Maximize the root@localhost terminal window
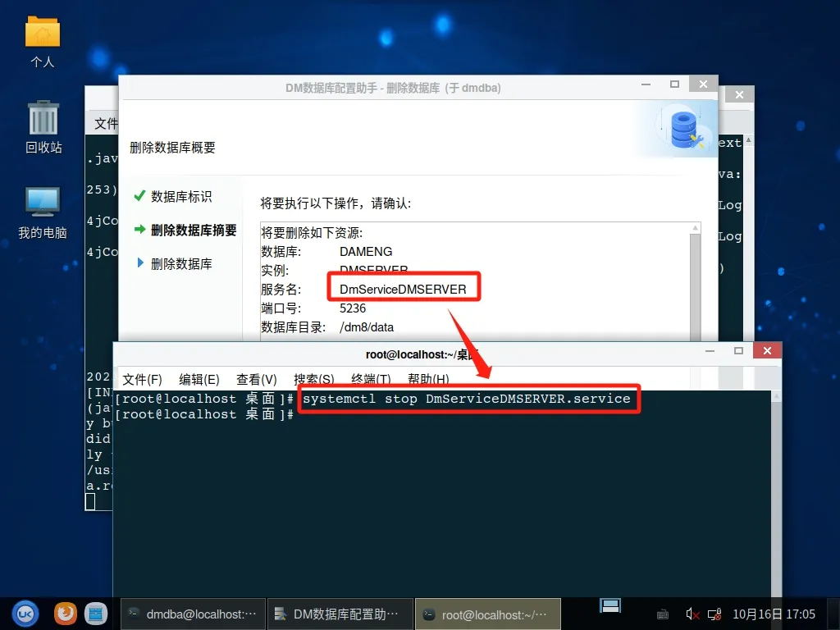This screenshot has height=630, width=840. point(738,351)
